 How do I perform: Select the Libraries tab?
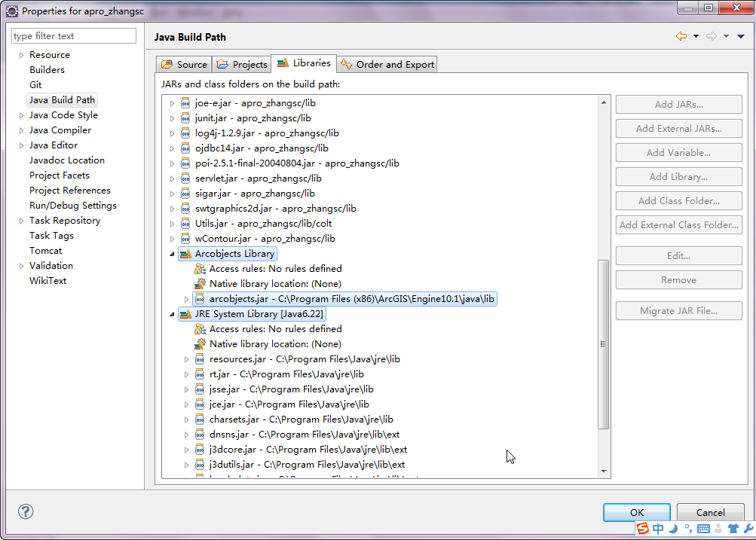click(x=304, y=63)
